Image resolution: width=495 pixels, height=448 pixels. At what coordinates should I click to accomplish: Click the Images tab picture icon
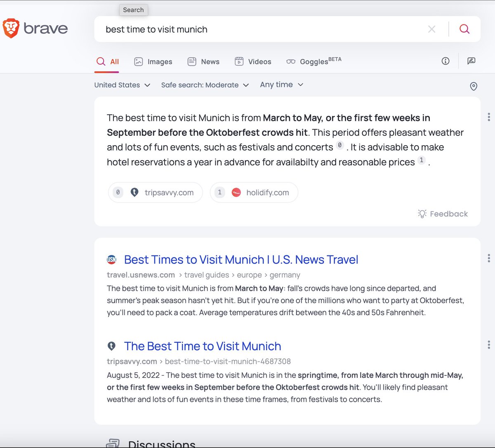[x=139, y=61]
